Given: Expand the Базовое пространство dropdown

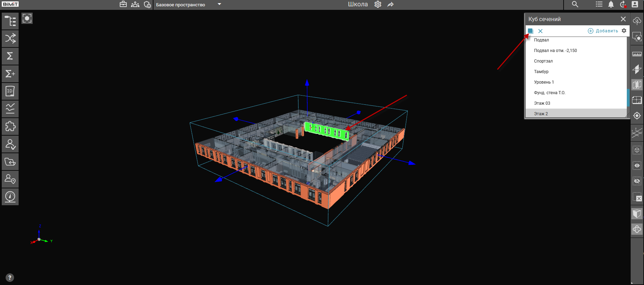Looking at the screenshot, I should (x=219, y=5).
